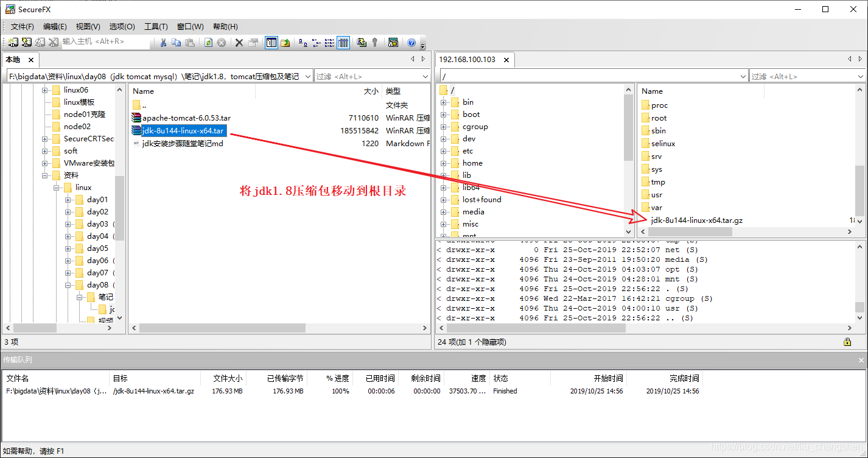Viewport: 868px width, 458px height.
Task: Collapse the 资料 folder node
Action: point(45,175)
